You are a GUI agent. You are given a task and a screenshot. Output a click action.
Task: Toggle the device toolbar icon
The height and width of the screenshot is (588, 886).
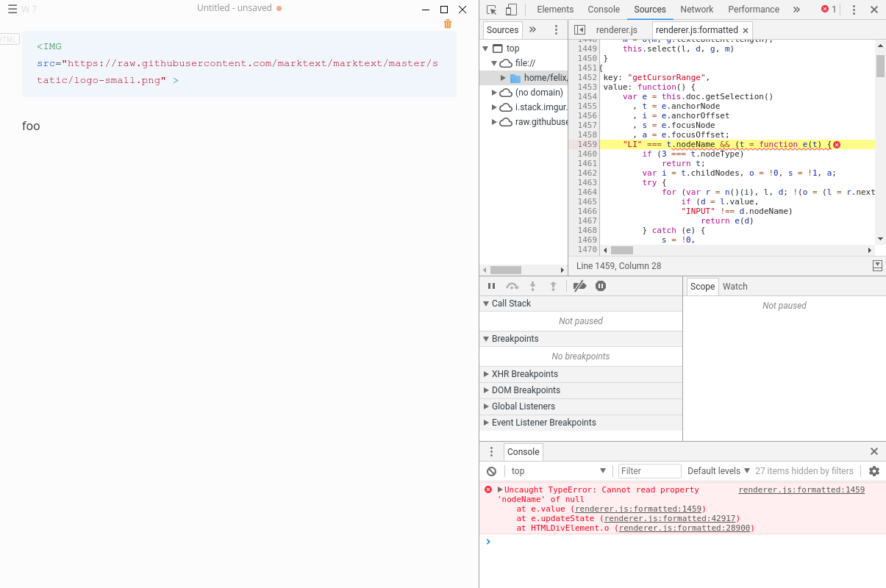click(511, 10)
